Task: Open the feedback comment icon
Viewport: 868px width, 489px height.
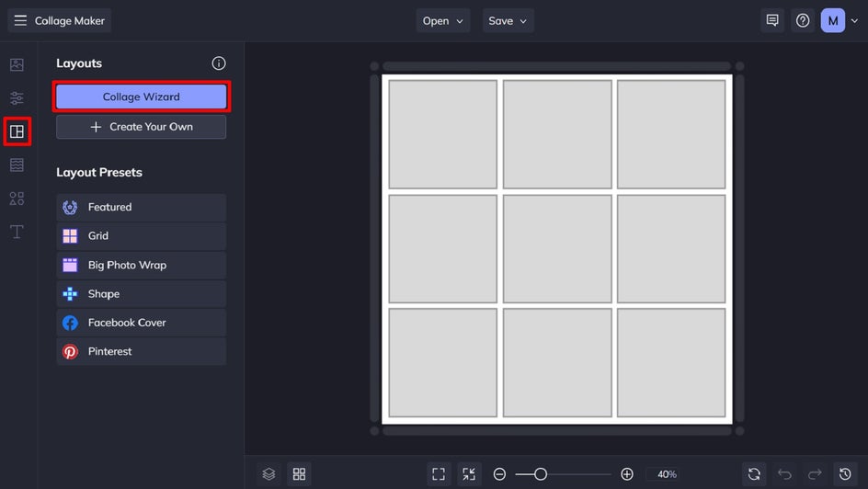Action: point(772,20)
